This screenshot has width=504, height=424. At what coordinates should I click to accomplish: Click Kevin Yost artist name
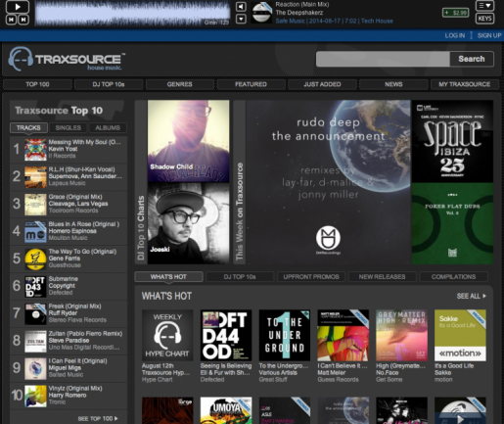(63, 149)
